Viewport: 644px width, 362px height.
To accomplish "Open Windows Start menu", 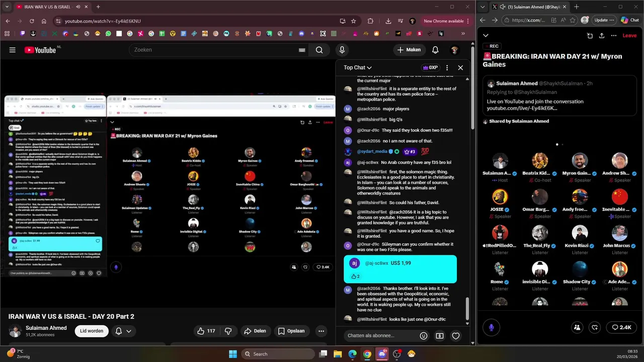I will pos(232,354).
